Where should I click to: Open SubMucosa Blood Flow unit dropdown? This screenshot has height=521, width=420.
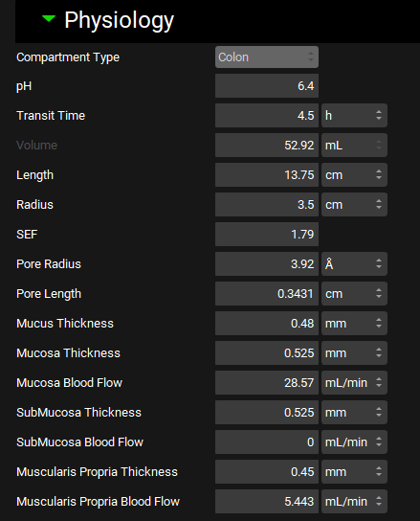[354, 442]
